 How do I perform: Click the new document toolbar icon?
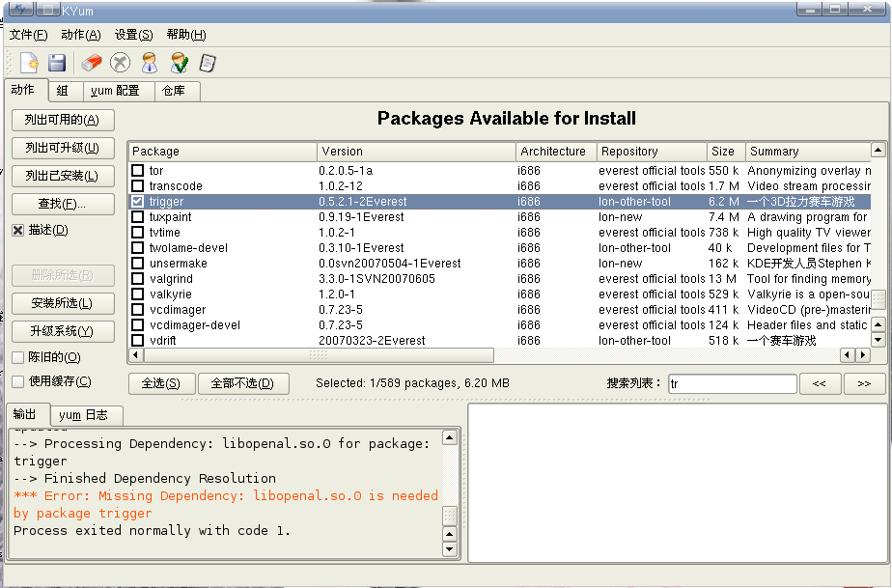coord(29,63)
